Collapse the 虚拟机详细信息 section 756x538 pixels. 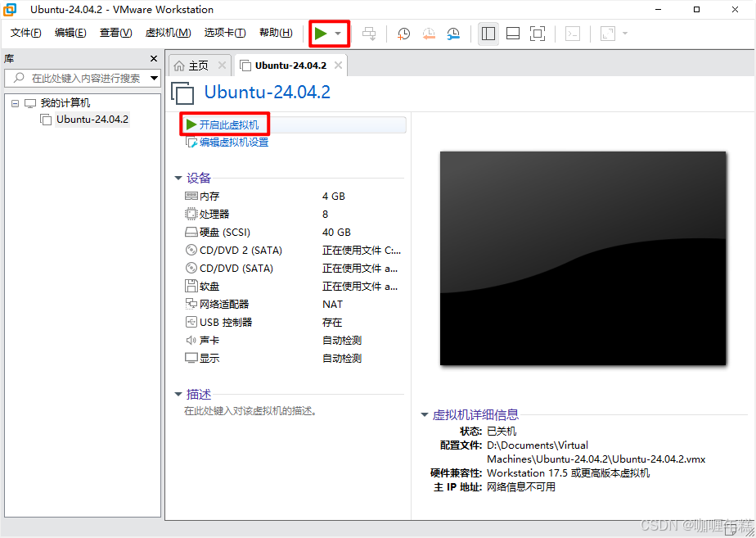point(425,414)
